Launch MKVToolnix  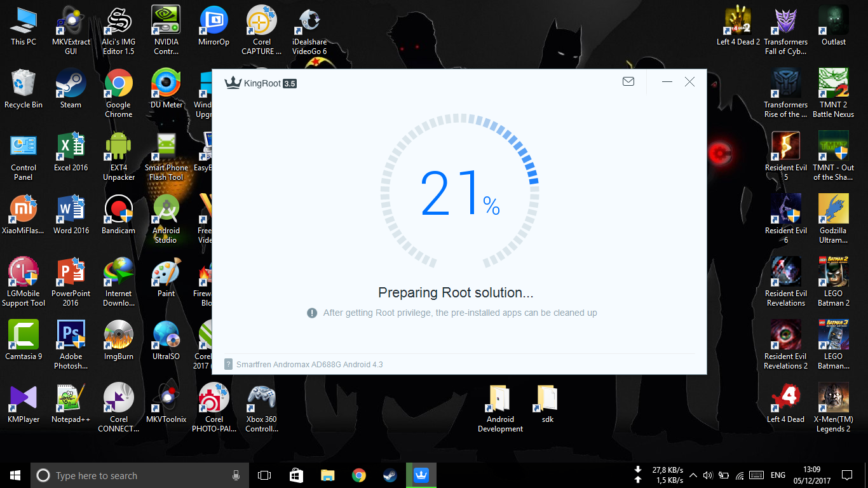[166, 403]
